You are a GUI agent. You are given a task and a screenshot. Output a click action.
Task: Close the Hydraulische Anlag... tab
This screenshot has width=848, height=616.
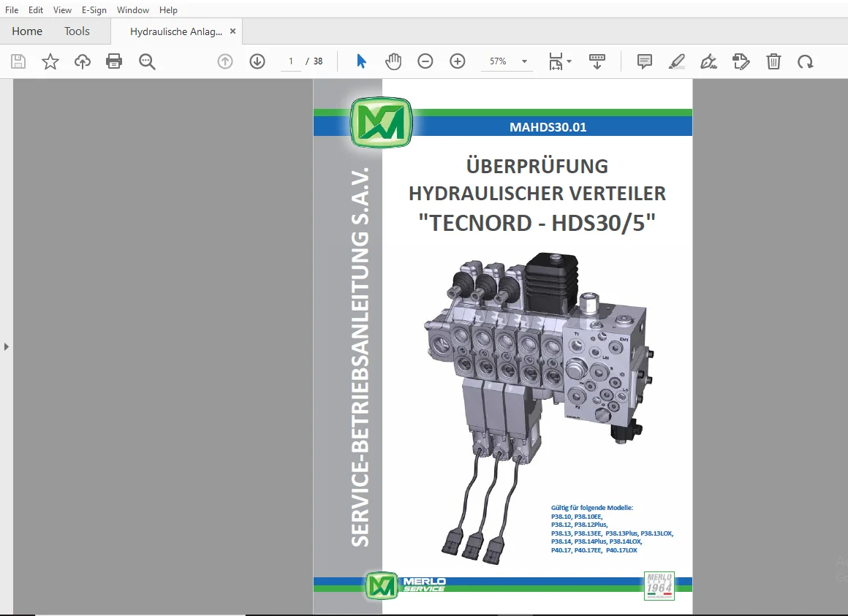click(x=232, y=31)
